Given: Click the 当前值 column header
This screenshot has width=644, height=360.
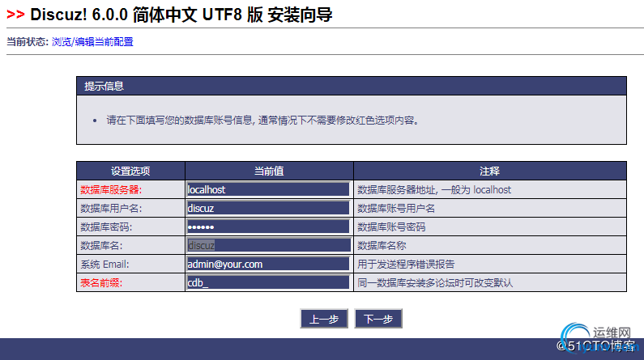Looking at the screenshot, I should (269, 171).
